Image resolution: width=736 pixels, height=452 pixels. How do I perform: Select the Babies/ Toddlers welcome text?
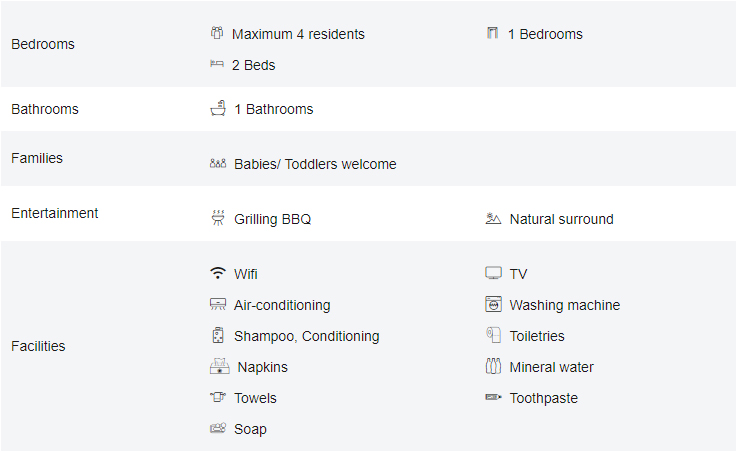tap(315, 164)
